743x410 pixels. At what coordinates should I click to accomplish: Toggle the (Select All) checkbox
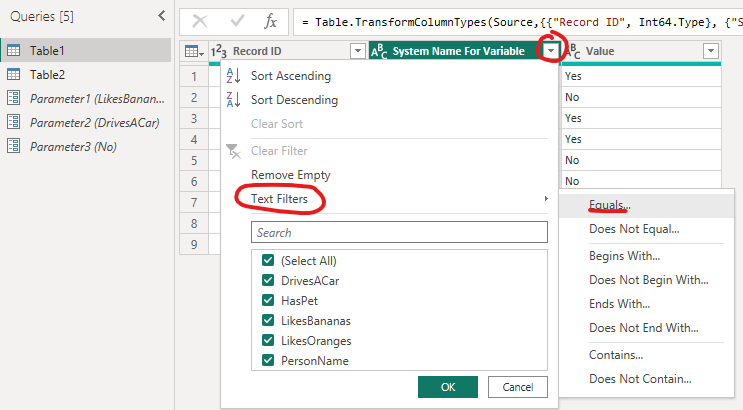[x=268, y=260]
